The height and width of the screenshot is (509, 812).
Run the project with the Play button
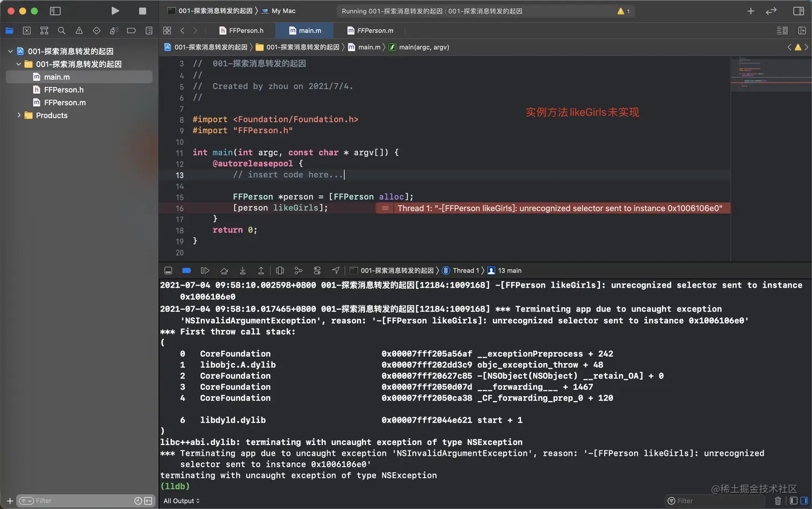115,11
